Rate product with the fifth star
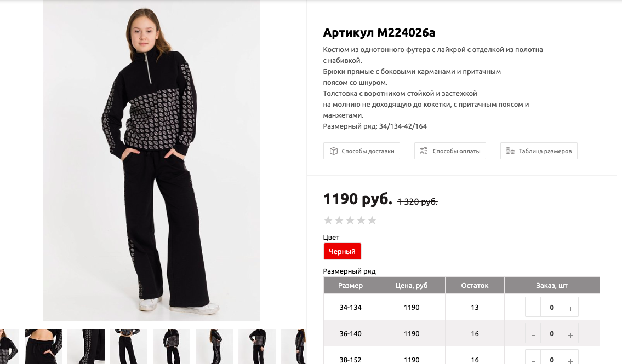622x364 pixels. [x=372, y=220]
